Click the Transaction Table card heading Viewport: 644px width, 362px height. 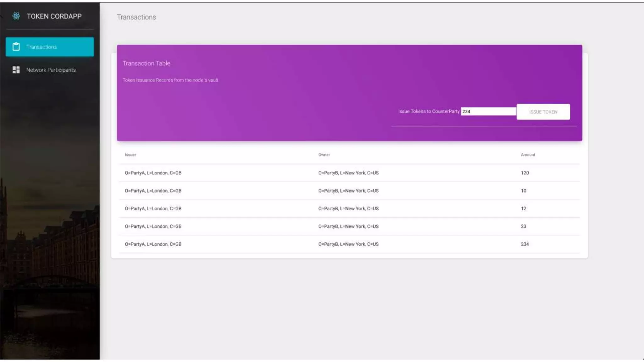pyautogui.click(x=146, y=63)
